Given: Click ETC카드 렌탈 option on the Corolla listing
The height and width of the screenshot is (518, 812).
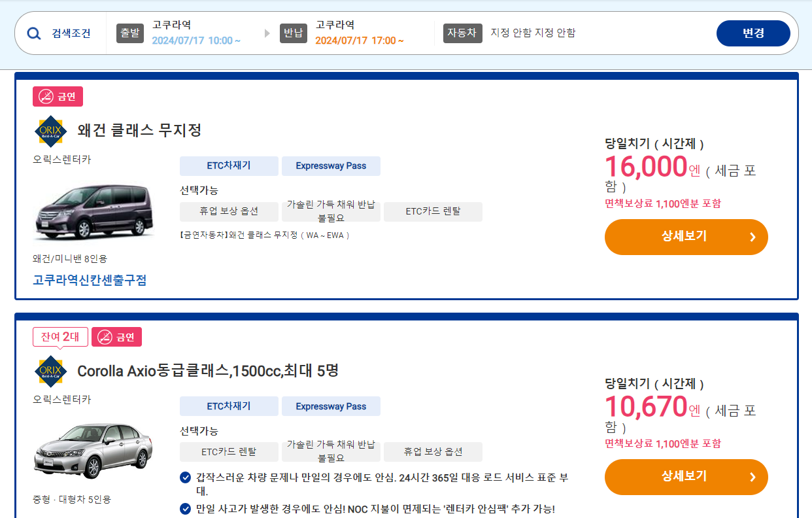Looking at the screenshot, I should pyautogui.click(x=229, y=451).
